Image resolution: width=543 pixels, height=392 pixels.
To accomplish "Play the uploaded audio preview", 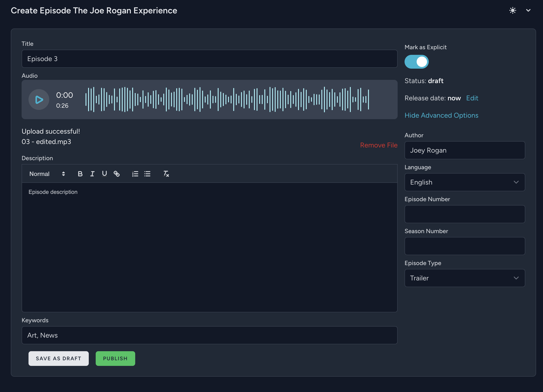I will [39, 100].
